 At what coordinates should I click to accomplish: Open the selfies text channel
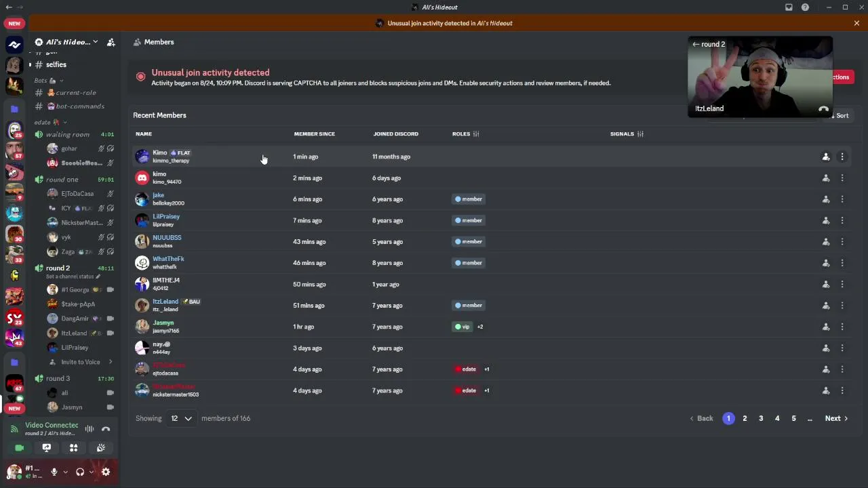click(56, 64)
